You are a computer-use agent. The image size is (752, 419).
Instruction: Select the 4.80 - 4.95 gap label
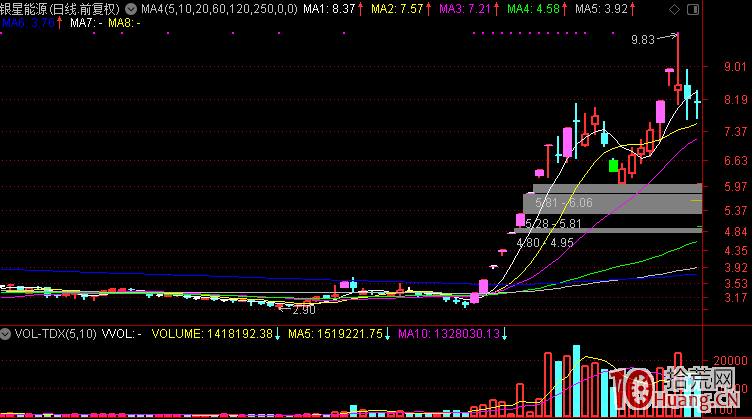[545, 243]
